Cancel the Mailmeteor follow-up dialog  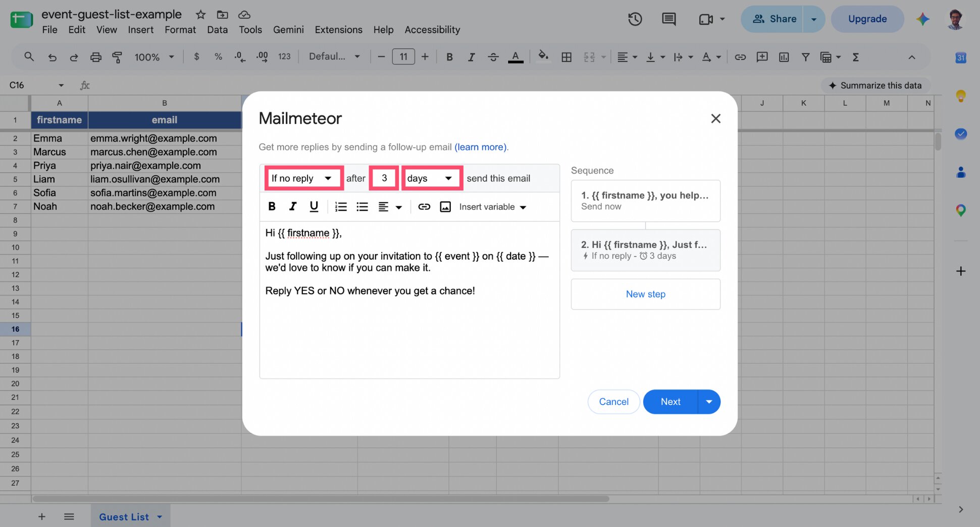pyautogui.click(x=613, y=402)
